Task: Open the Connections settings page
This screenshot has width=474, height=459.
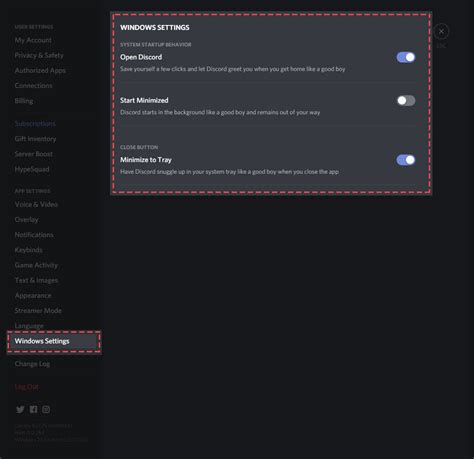Action: click(x=33, y=86)
